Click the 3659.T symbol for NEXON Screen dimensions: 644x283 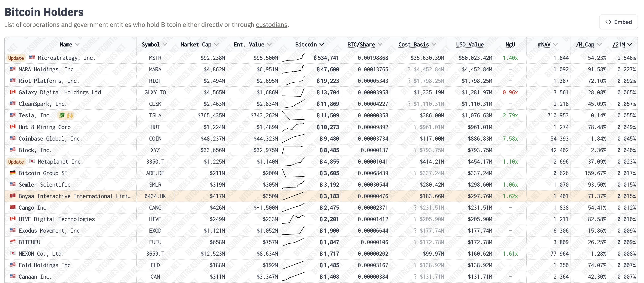click(x=155, y=254)
